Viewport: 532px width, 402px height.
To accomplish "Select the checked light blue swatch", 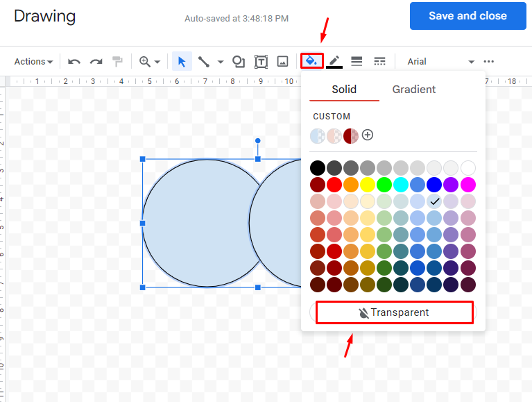I will pyautogui.click(x=434, y=201).
